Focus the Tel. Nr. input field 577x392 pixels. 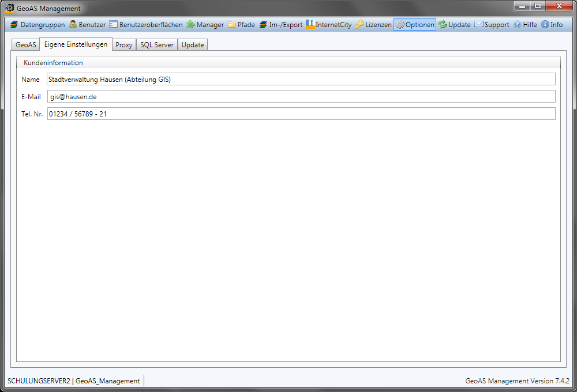(301, 114)
